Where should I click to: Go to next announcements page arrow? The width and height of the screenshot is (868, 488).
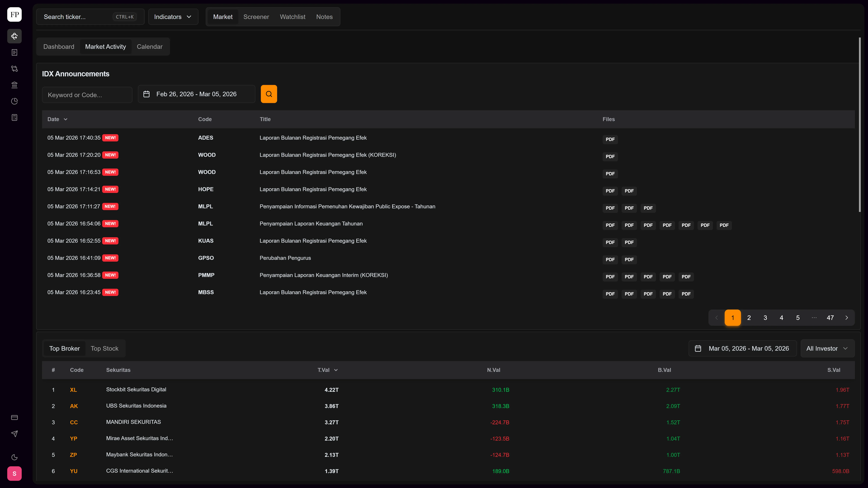[x=846, y=318]
